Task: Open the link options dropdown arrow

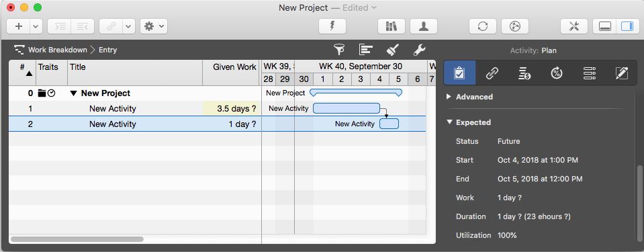Action: pos(128,26)
